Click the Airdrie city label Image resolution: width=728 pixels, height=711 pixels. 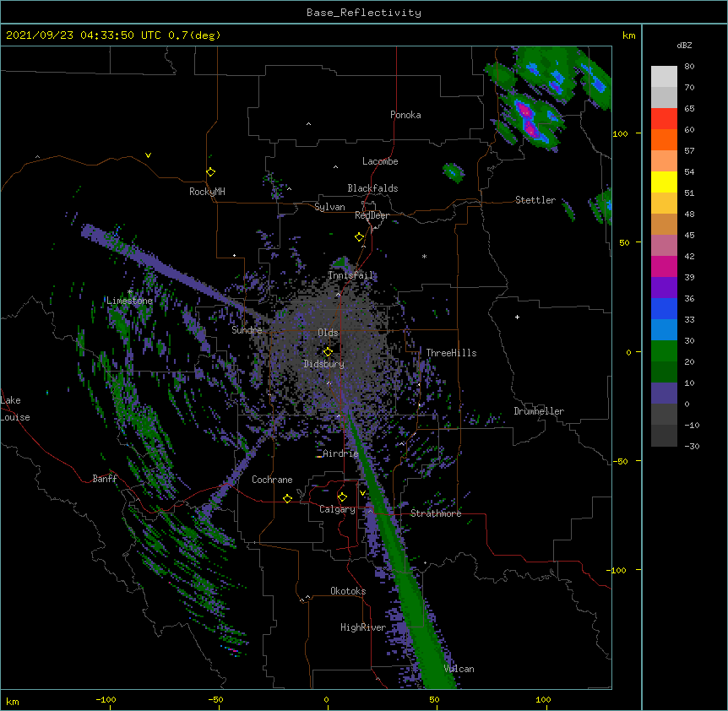340,453
